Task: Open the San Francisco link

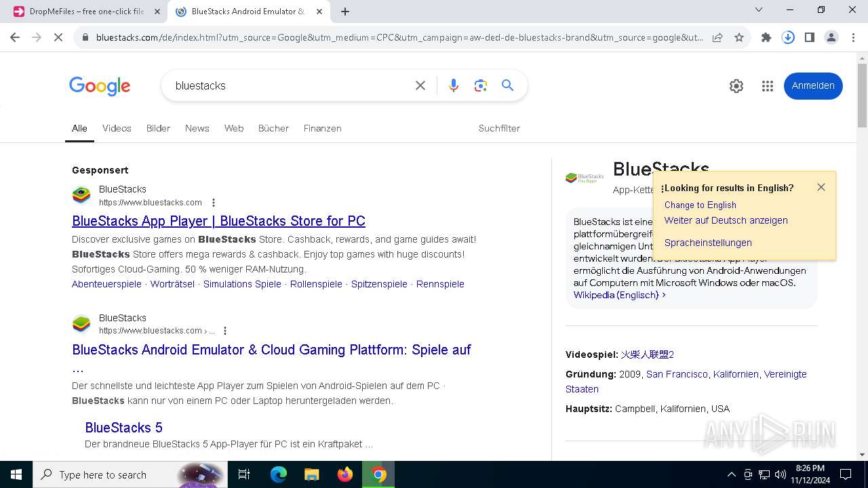Action: click(677, 374)
